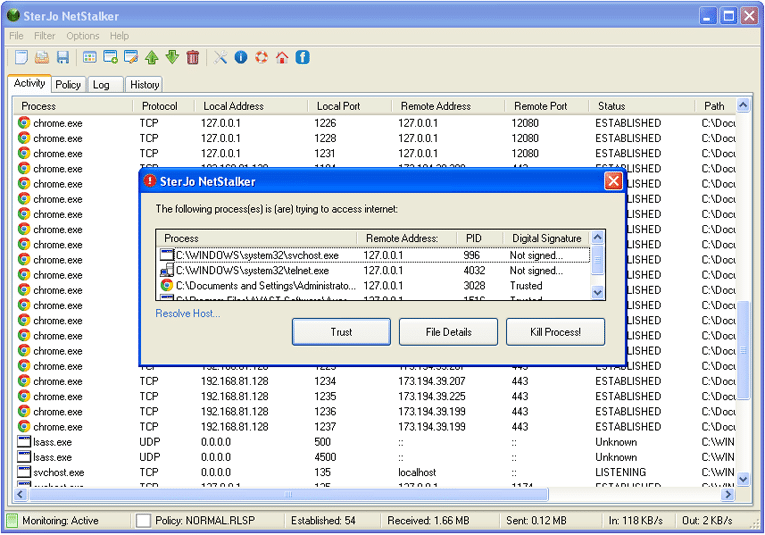This screenshot has width=765, height=535.
Task: Open the Options menu
Action: pyautogui.click(x=83, y=36)
